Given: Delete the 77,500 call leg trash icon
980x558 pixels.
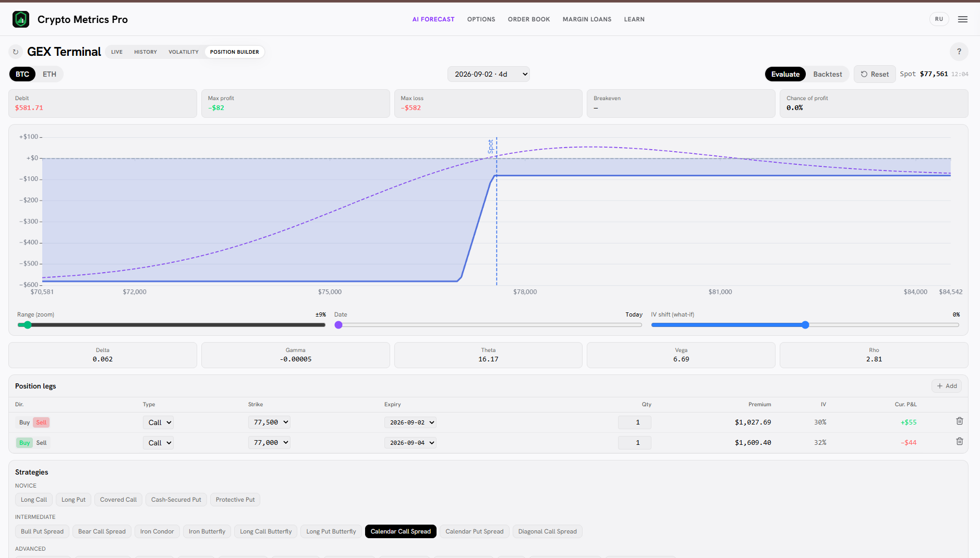Looking at the screenshot, I should tap(959, 421).
